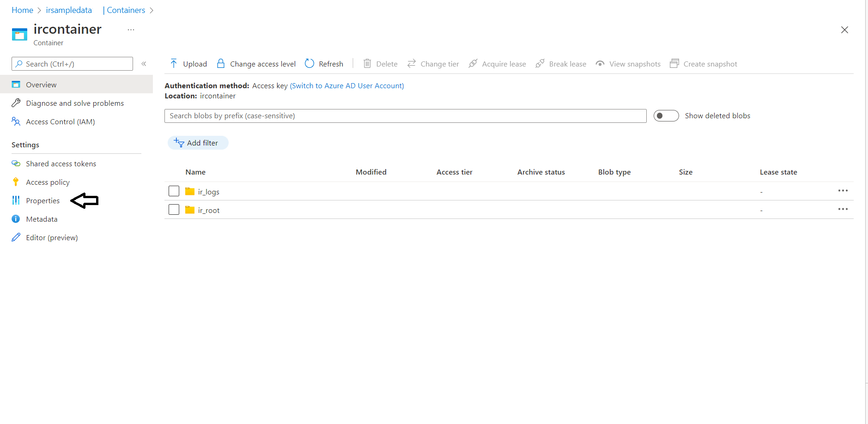Click the Refresh circular arrow icon
The image size is (868, 424).
click(x=310, y=63)
